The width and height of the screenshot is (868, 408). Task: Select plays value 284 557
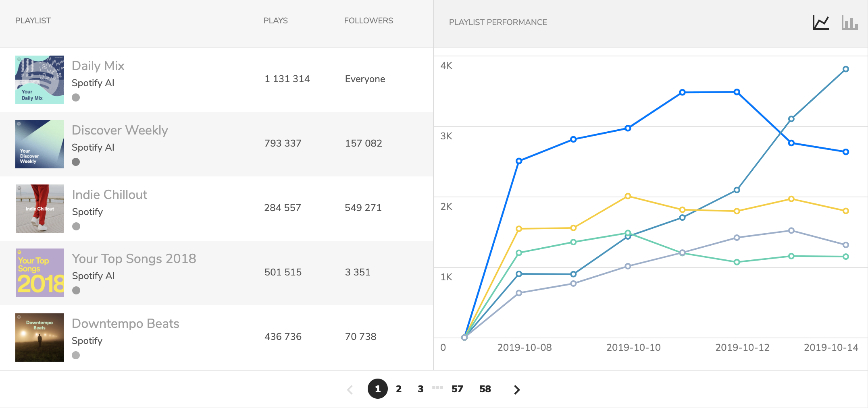[x=283, y=208]
